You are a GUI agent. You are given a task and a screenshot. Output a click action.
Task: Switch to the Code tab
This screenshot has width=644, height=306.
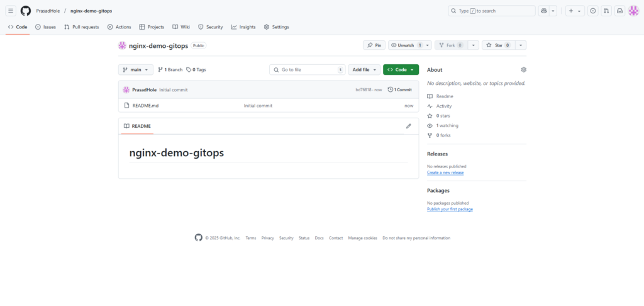(18, 27)
